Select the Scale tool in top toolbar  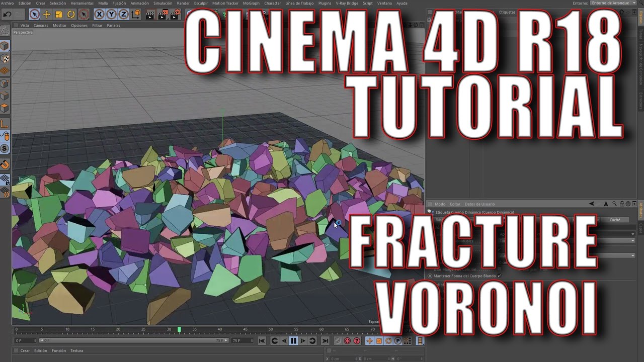click(59, 15)
